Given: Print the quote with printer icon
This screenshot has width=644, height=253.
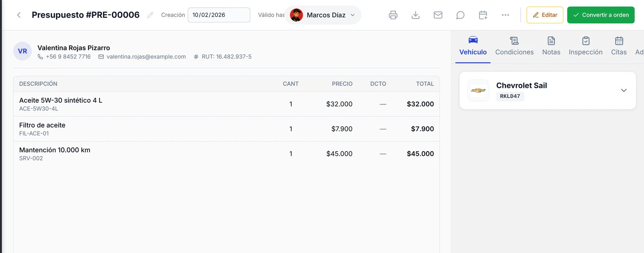Looking at the screenshot, I should (x=393, y=15).
